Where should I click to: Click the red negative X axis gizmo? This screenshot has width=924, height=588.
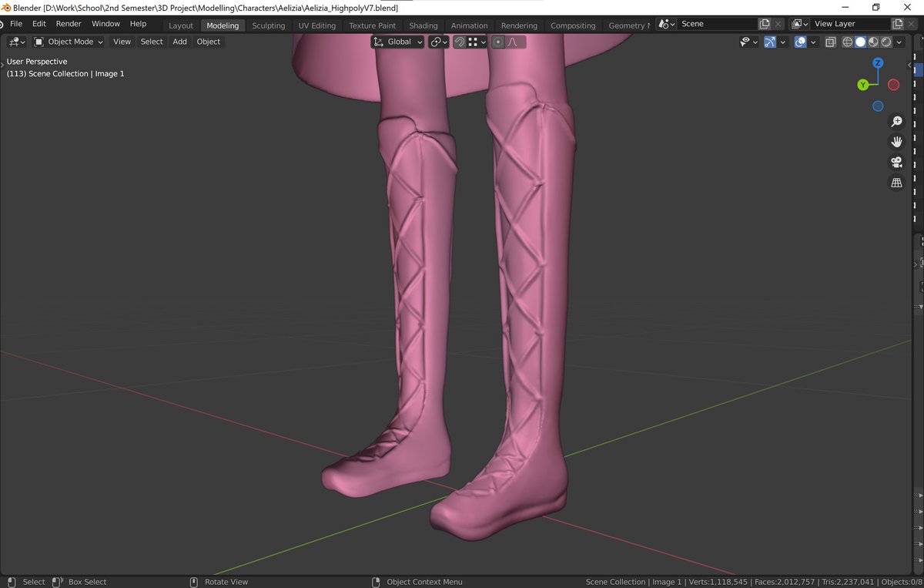click(x=893, y=85)
